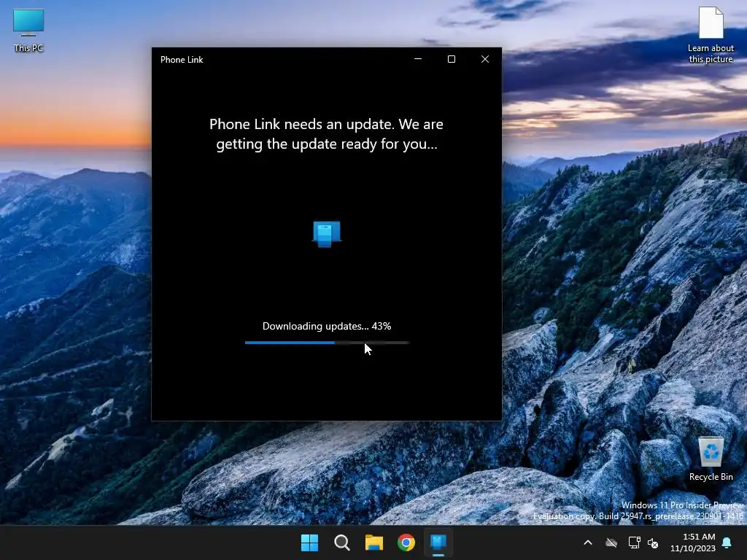The image size is (747, 560).
Task: Click the Phone Link title bar text
Action: (x=182, y=60)
